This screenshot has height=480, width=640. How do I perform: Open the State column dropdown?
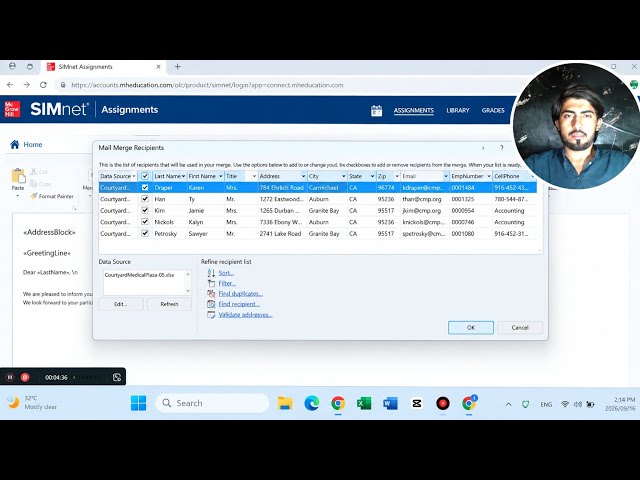click(372, 176)
